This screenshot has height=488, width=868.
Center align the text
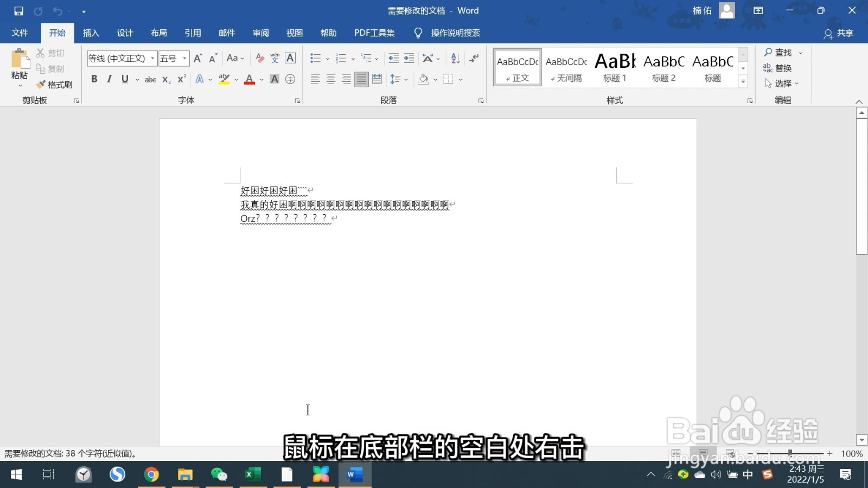coord(330,79)
